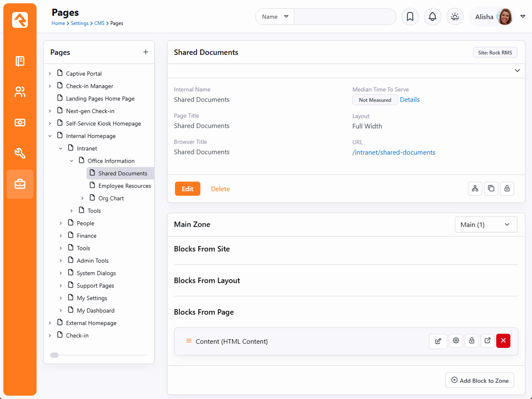532x399 pixels.
Task: Expand the bottom Check-in tree node
Action: point(50,335)
